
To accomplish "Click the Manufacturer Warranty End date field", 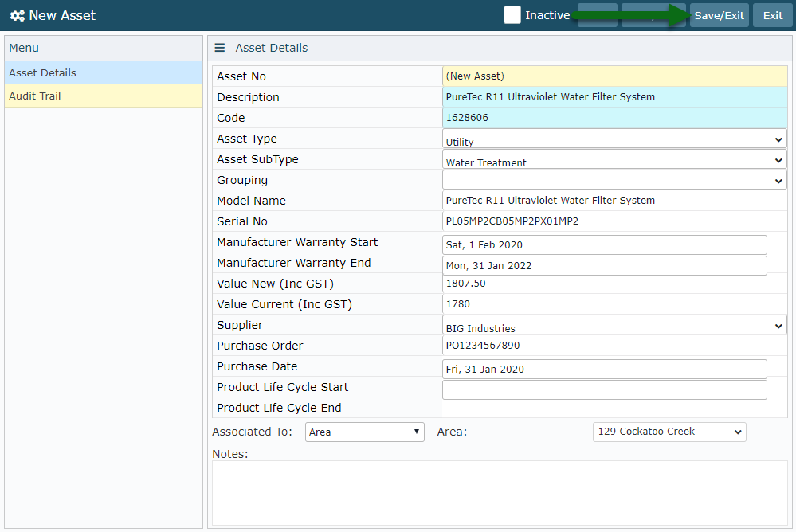I will (x=605, y=265).
